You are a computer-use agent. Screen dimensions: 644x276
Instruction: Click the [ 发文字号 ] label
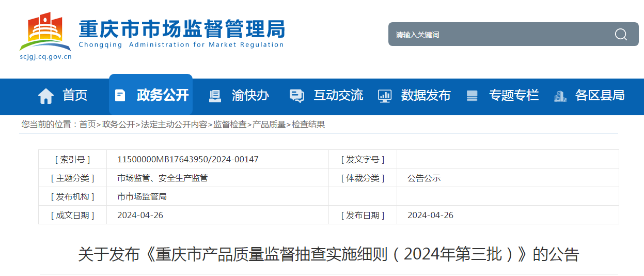pyautogui.click(x=363, y=159)
